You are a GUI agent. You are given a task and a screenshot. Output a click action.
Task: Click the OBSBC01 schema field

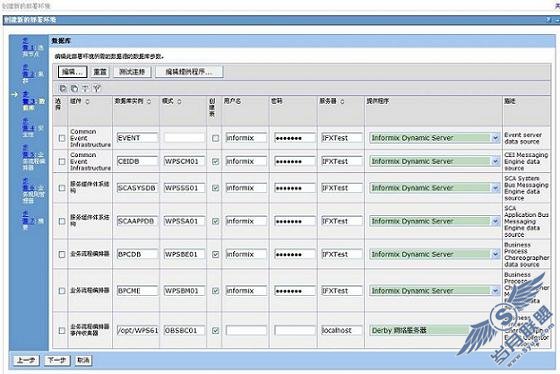pos(184,330)
